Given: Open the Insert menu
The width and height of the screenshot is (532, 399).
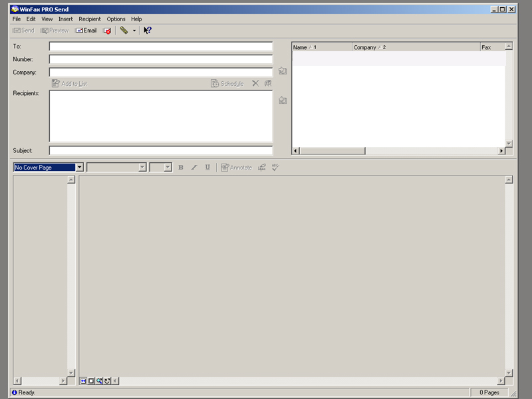Looking at the screenshot, I should pyautogui.click(x=65, y=19).
